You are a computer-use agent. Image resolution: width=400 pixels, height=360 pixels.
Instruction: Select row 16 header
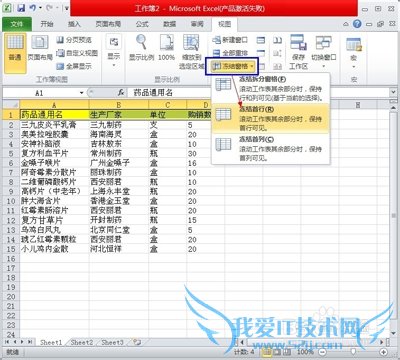pos(11,259)
